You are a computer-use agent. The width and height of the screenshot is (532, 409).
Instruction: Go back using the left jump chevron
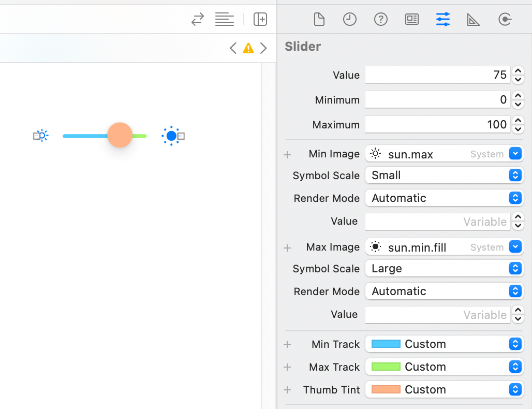[x=233, y=48]
